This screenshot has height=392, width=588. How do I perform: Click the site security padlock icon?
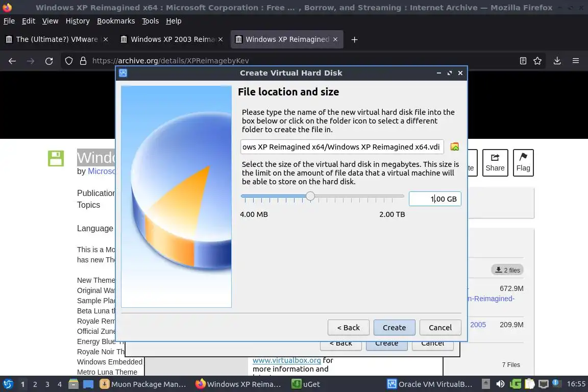tap(83, 61)
